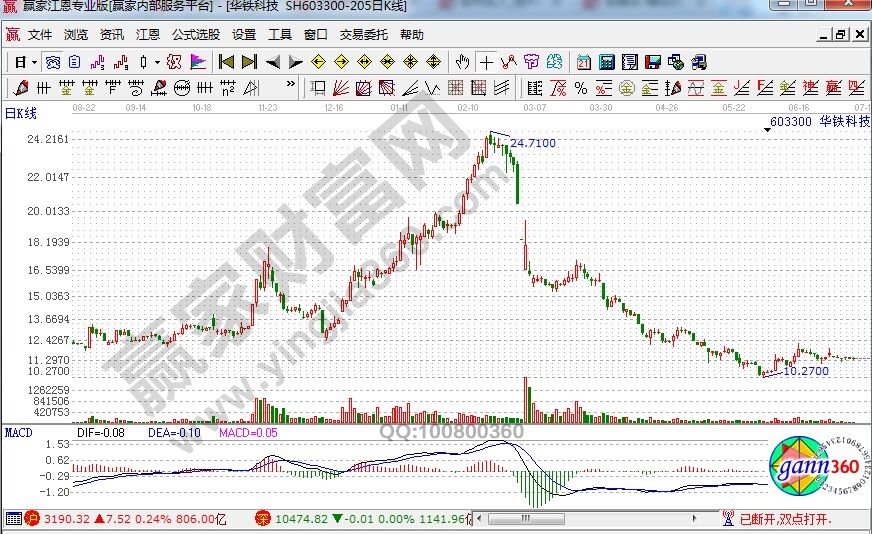
Task: Open the 日 period dropdown arrow
Action: tap(33, 62)
